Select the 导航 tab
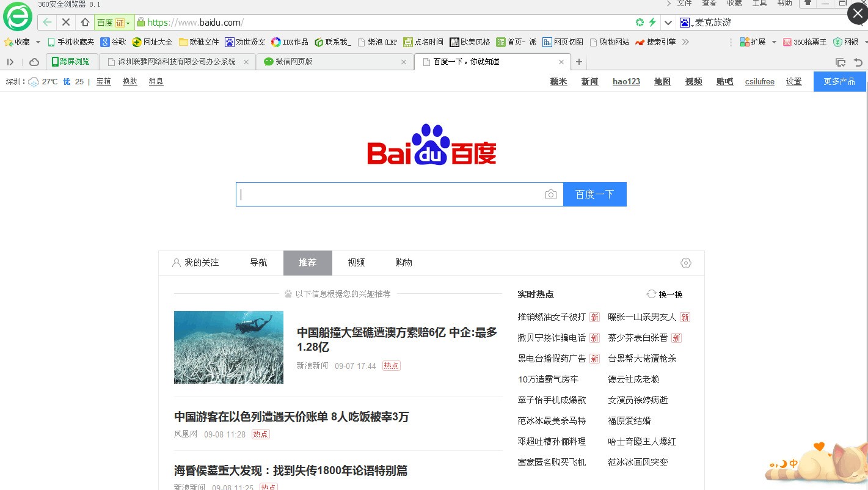868x490 pixels. coord(258,263)
